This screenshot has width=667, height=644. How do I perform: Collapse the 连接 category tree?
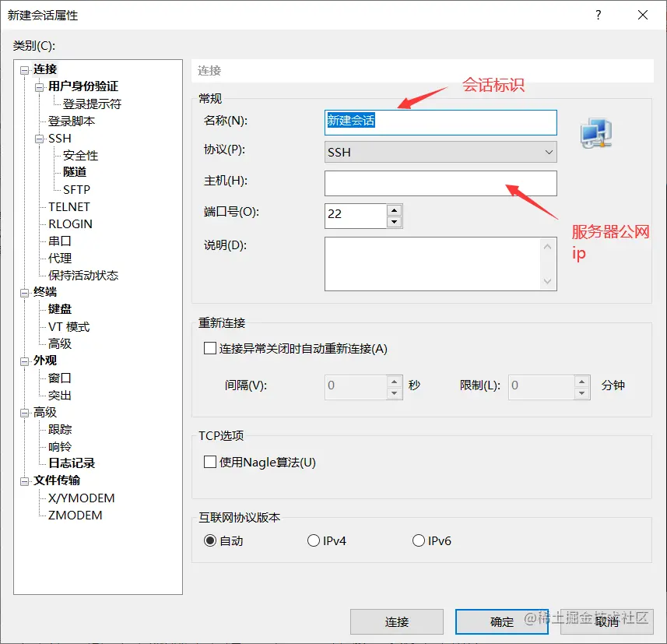pos(24,69)
